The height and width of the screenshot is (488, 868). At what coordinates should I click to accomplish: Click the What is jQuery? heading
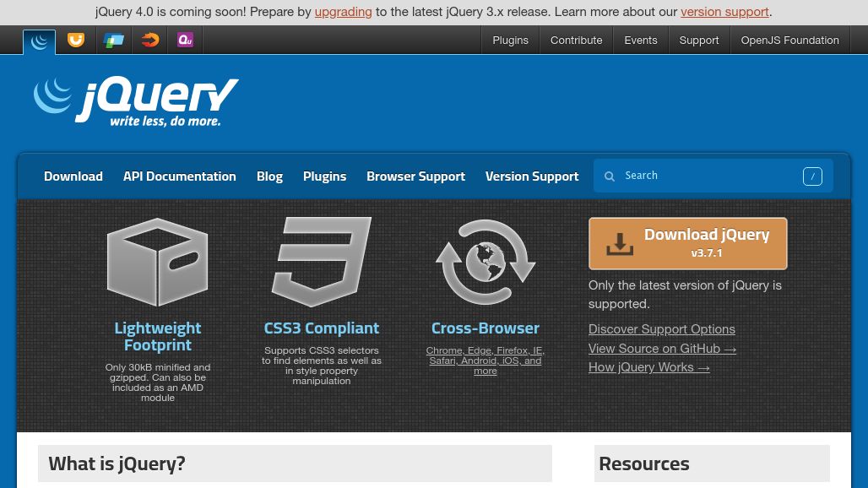click(x=117, y=464)
